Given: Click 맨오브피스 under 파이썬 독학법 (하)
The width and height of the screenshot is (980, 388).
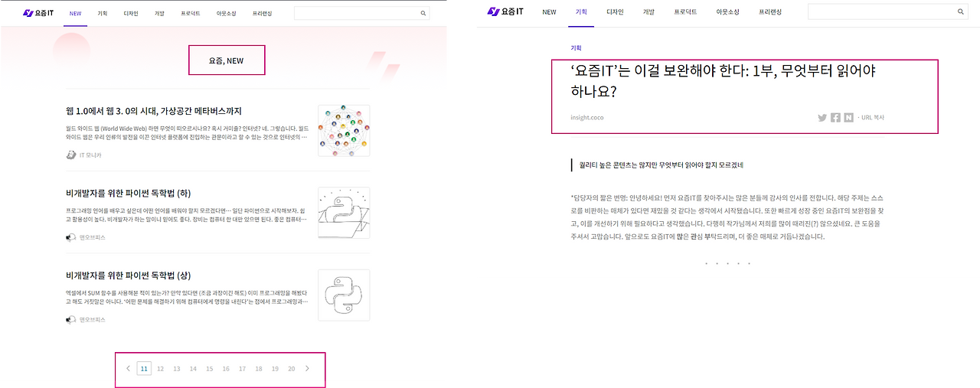Looking at the screenshot, I should 93,237.
